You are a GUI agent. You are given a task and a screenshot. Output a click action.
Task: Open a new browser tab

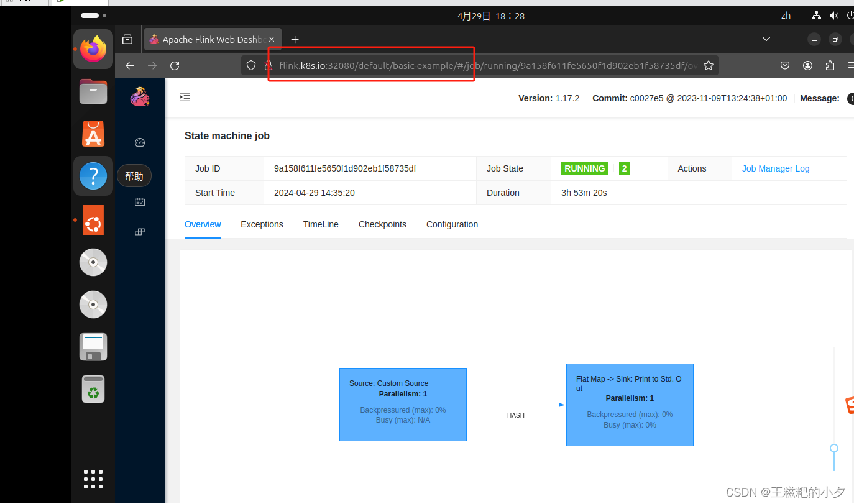point(295,39)
